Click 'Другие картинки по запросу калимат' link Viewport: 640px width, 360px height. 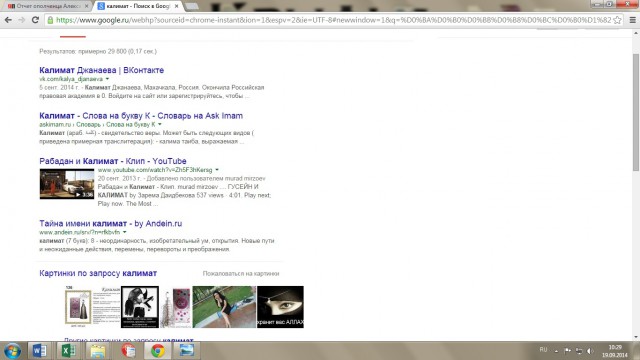click(x=129, y=339)
